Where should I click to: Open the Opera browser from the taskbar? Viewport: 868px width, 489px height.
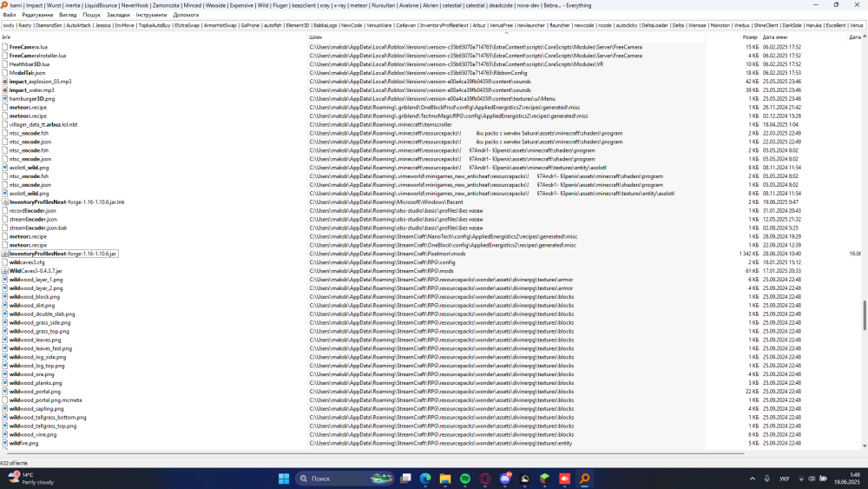[485, 479]
